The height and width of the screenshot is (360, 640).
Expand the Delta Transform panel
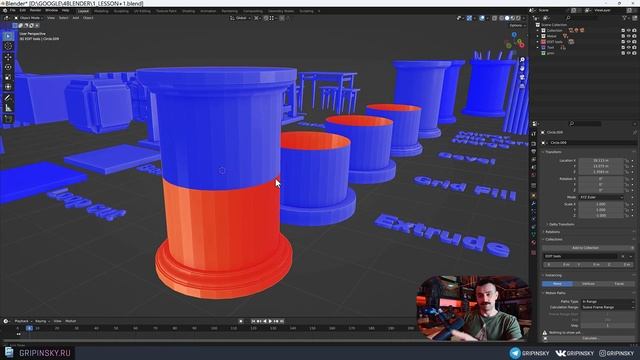pyautogui.click(x=561, y=224)
